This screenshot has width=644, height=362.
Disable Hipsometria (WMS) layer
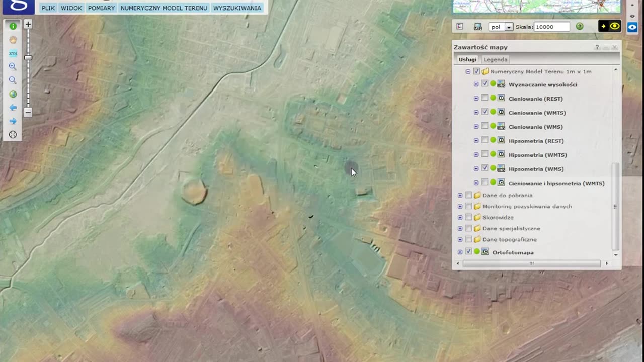485,168
